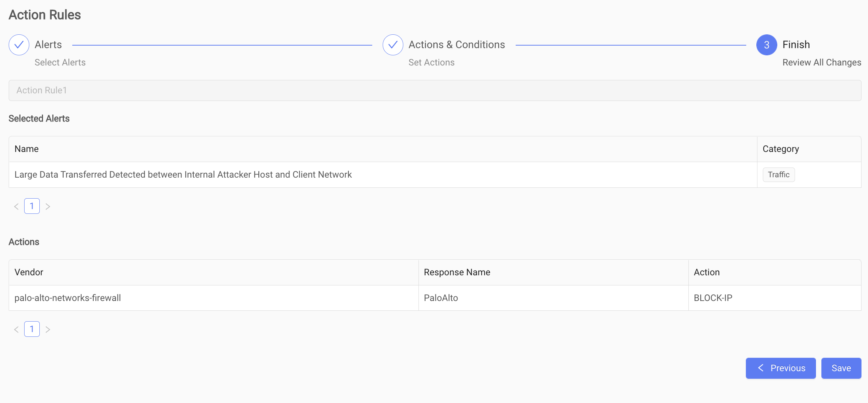Click the Select Alerts subtitle
Screen dimensions: 868x403
pos(60,63)
